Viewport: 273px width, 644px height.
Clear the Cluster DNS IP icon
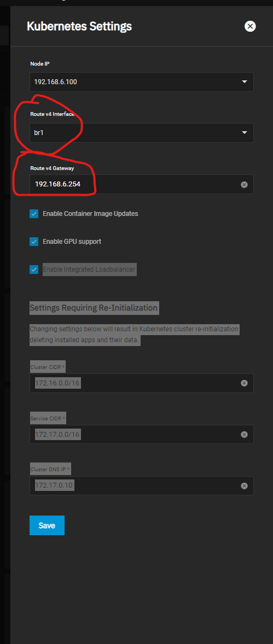pyautogui.click(x=244, y=485)
